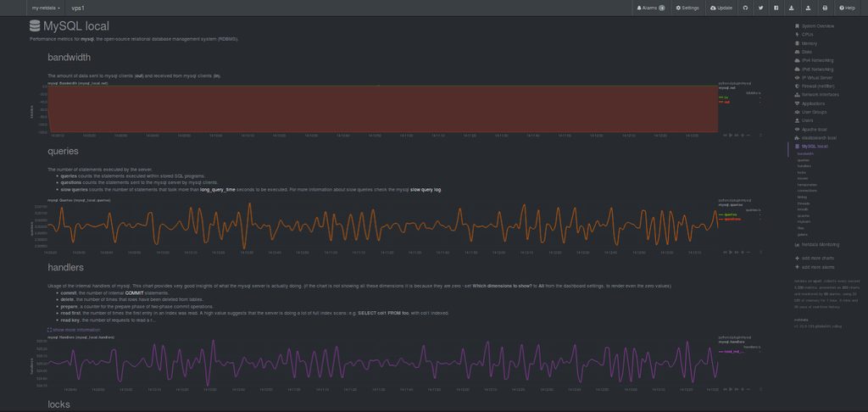Jump to handlers submenu item in the sidebar
Image resolution: width=868 pixels, height=412 pixels.
804,166
